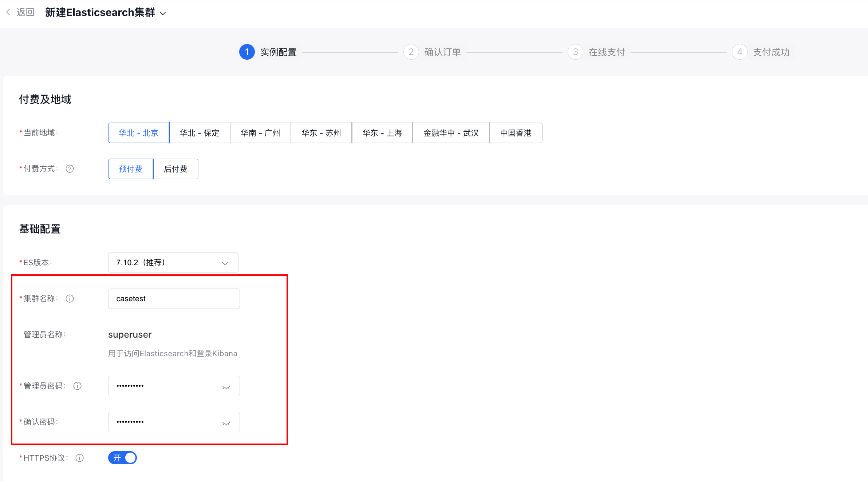The image size is (868, 481).
Task: Show the password in 确认密码 field
Action: tap(226, 423)
